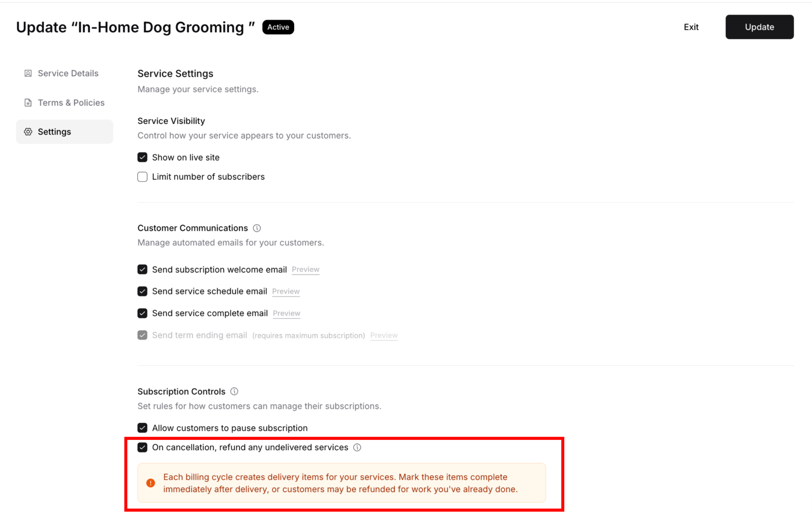The height and width of the screenshot is (526, 812).
Task: Click info icon beside Customer Communications
Action: (x=257, y=228)
